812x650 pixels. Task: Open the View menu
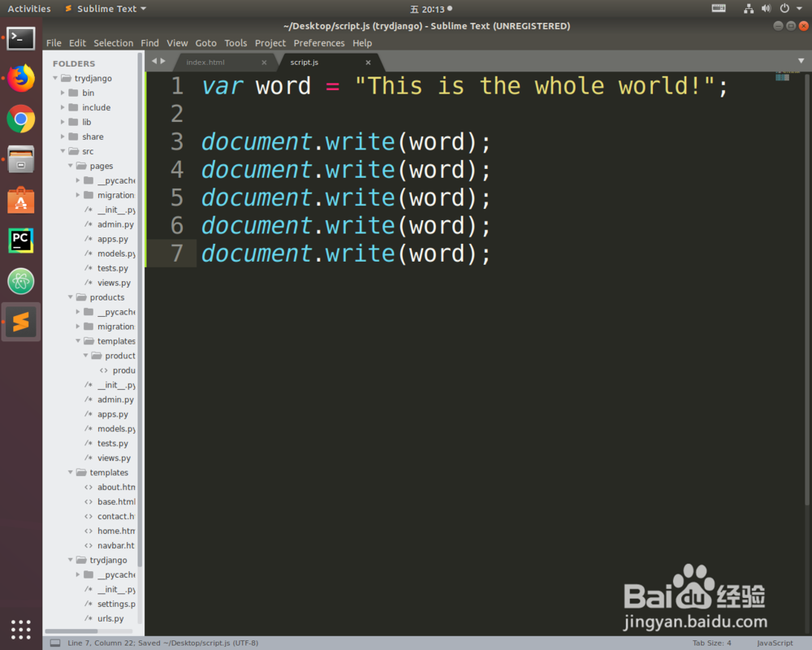coord(177,43)
